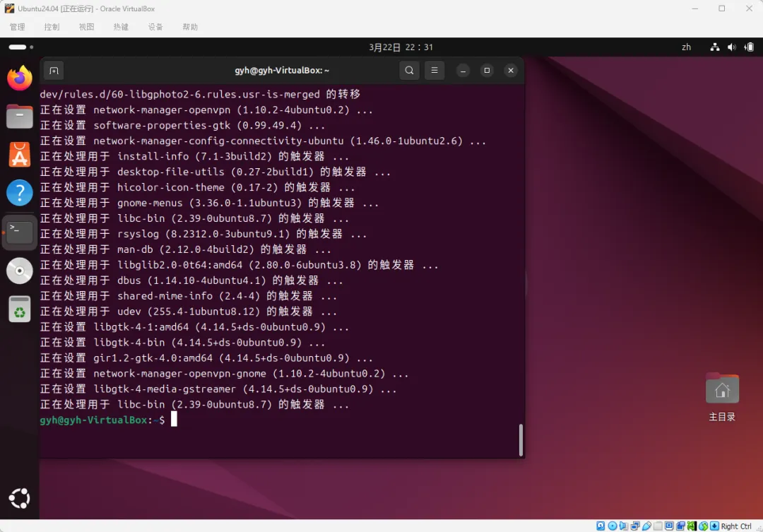Open VirtualBox 热键 menu
The image size is (763, 532).
click(122, 27)
